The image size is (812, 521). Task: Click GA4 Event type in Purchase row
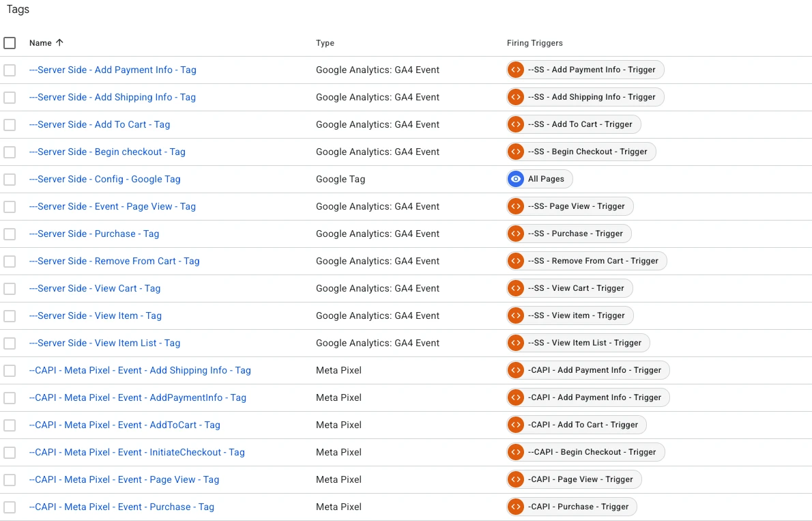pyautogui.click(x=377, y=234)
